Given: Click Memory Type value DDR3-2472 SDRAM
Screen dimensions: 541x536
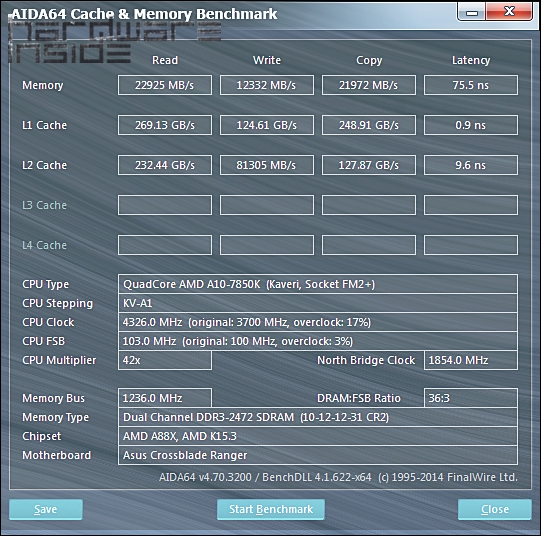Looking at the screenshot, I should [318, 417].
